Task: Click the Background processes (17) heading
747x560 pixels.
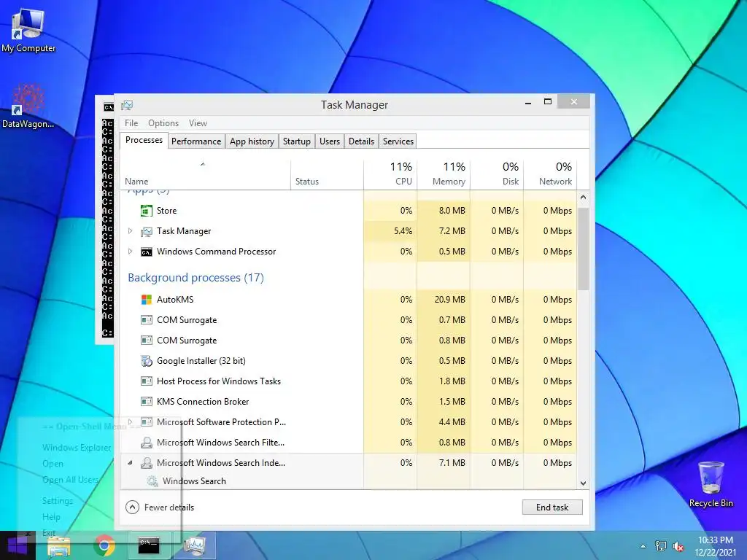Action: 196,278
